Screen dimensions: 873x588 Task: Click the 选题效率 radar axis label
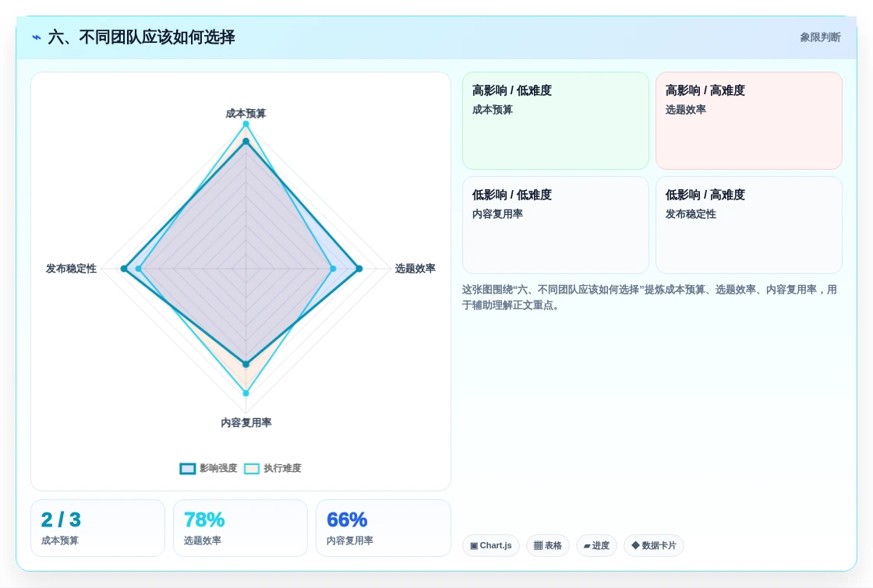tap(415, 269)
